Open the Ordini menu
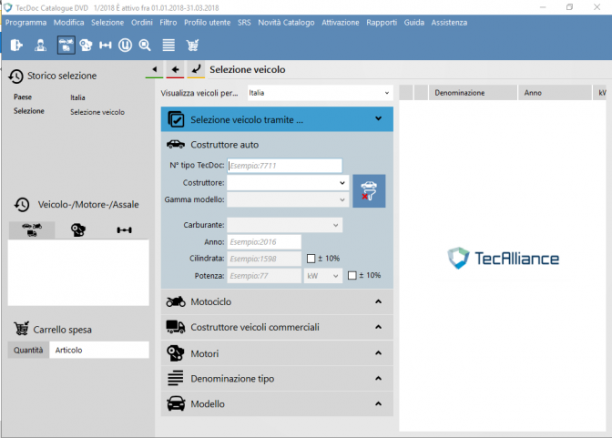This screenshot has width=612, height=438. tap(142, 23)
